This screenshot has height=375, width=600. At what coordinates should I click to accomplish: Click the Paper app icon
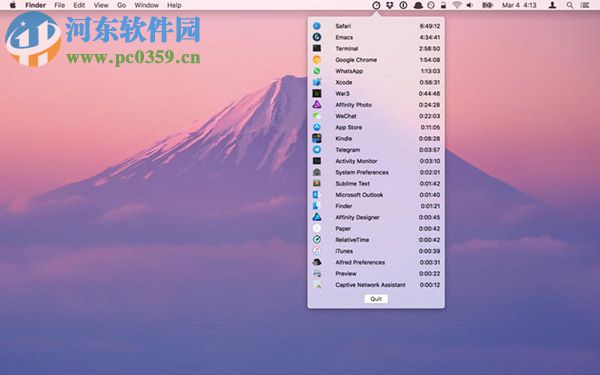click(317, 228)
